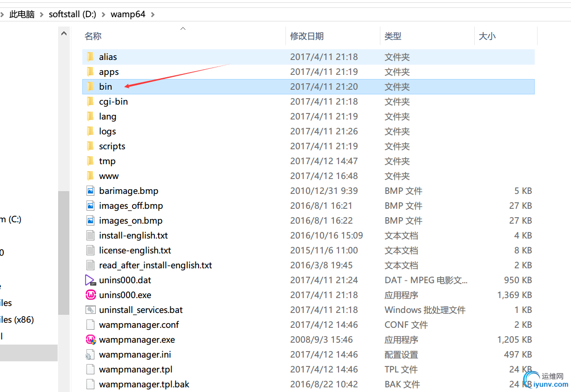Click the pink WAMP icon for unins000.exe

tap(90, 295)
